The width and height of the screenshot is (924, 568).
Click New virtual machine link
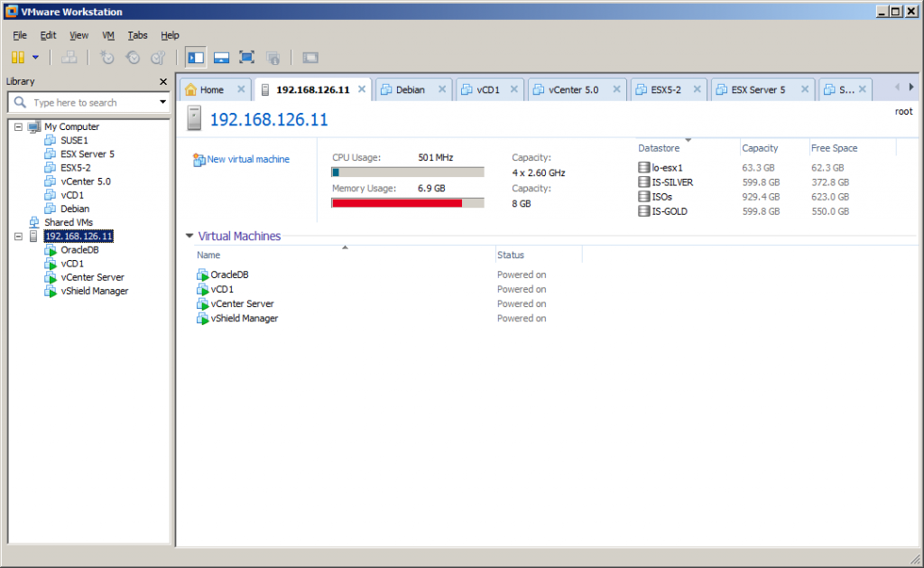(x=248, y=159)
